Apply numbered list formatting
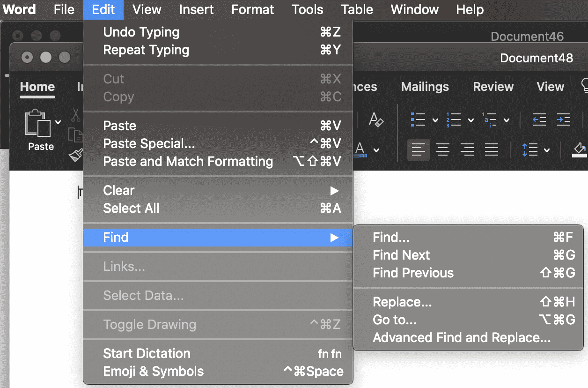 click(x=454, y=119)
